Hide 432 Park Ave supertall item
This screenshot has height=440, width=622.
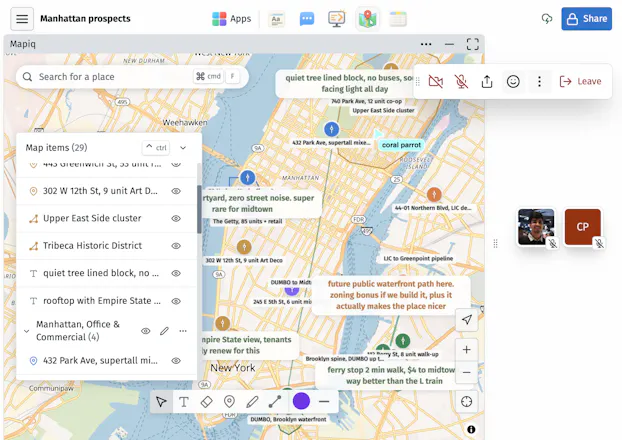pos(176,361)
